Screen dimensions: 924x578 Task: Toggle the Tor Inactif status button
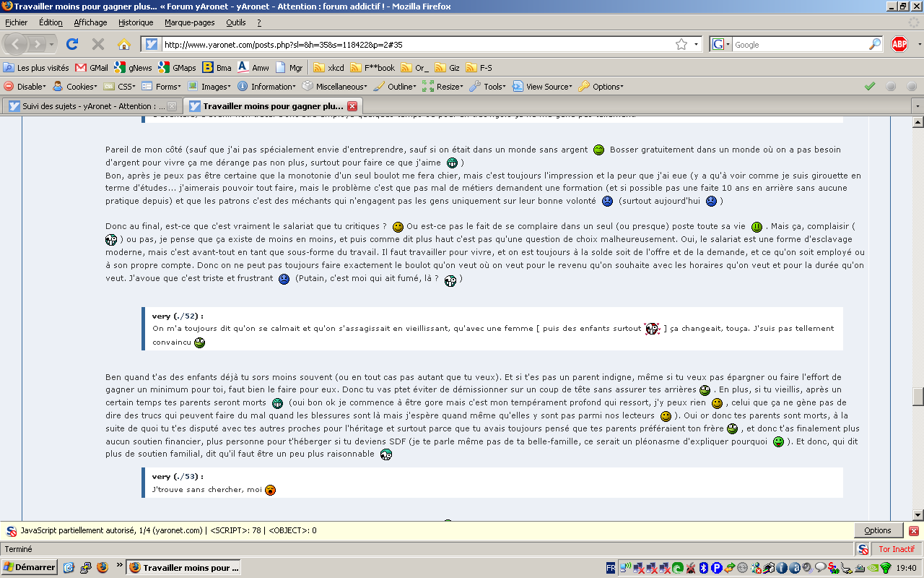(896, 549)
